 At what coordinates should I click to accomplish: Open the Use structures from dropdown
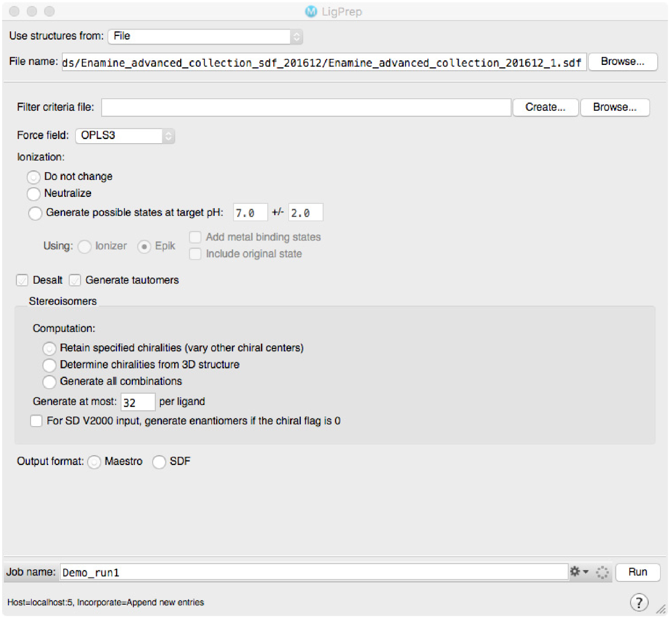(205, 36)
